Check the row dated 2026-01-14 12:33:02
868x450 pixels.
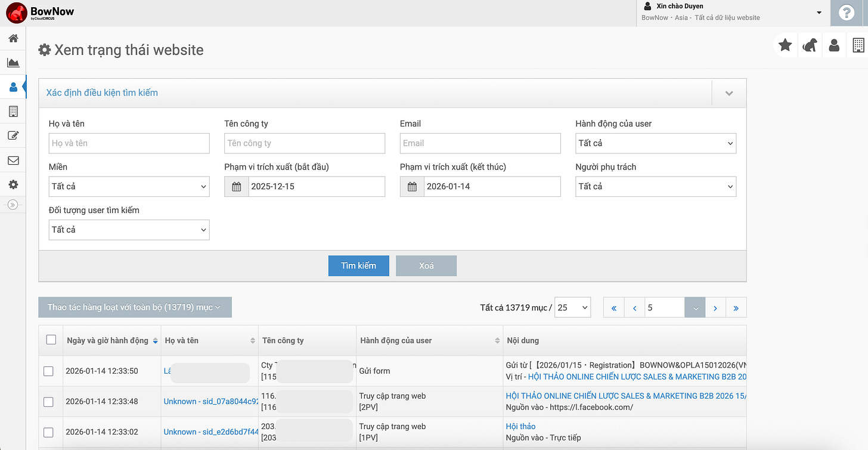click(x=49, y=432)
